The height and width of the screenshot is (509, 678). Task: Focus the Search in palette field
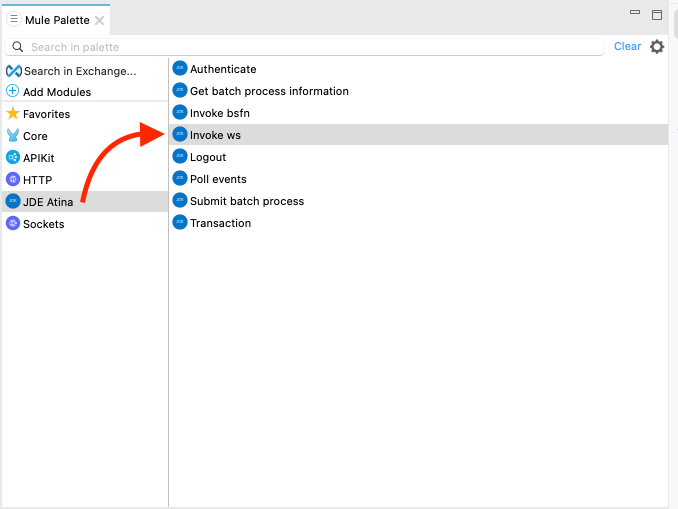[310, 47]
